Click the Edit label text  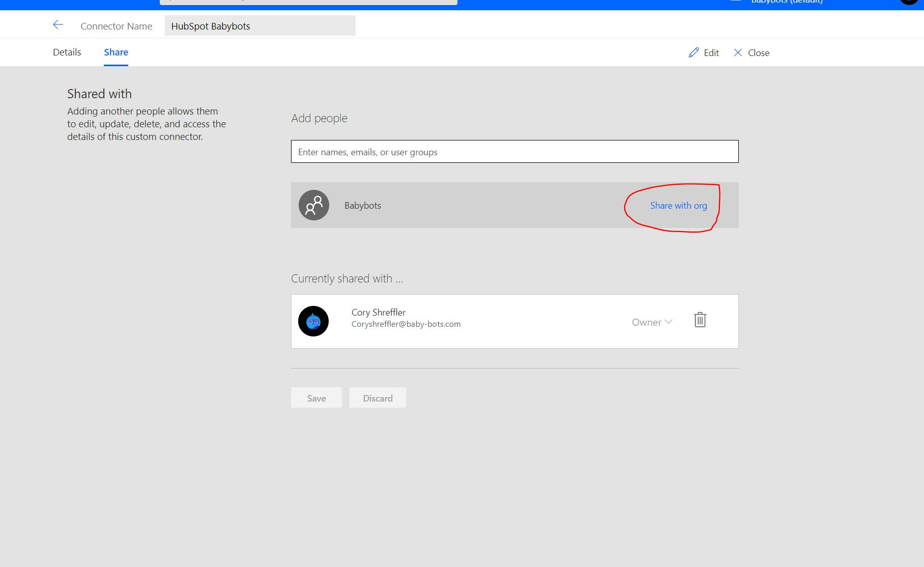[x=711, y=53]
